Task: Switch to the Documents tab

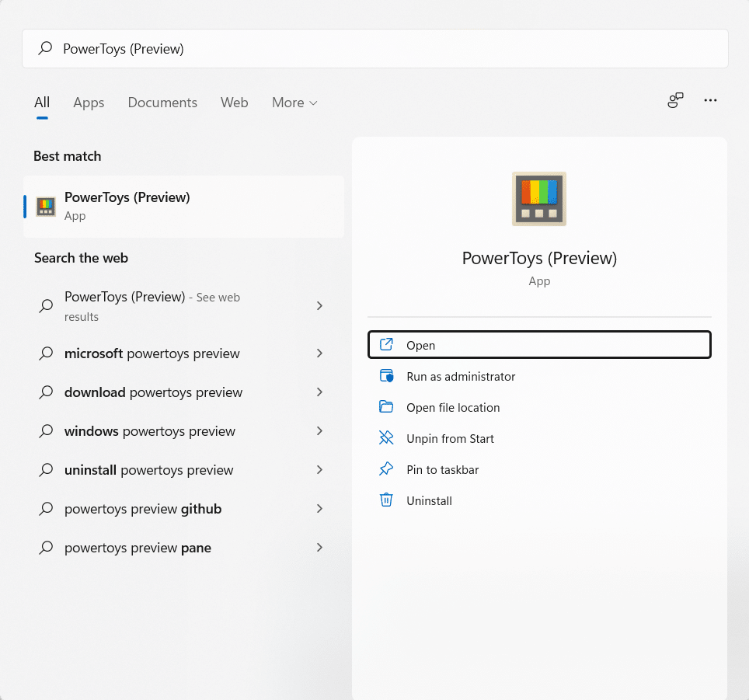Action: pos(162,103)
